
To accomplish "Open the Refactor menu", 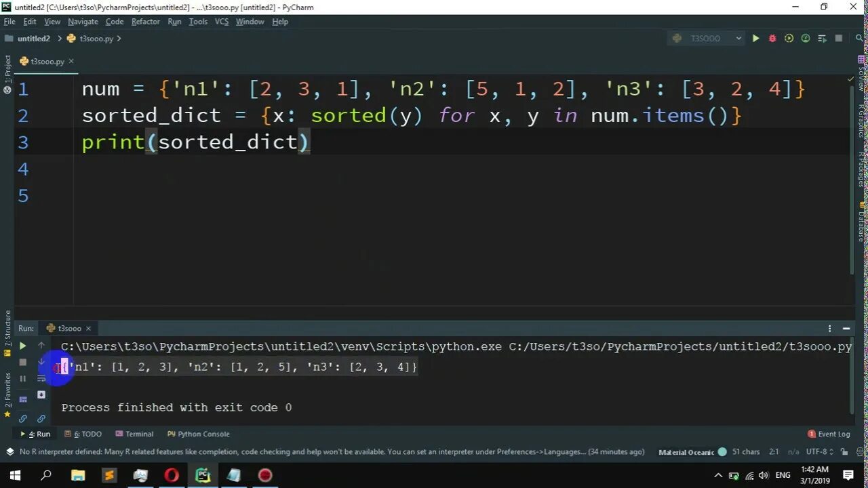I will pyautogui.click(x=146, y=22).
